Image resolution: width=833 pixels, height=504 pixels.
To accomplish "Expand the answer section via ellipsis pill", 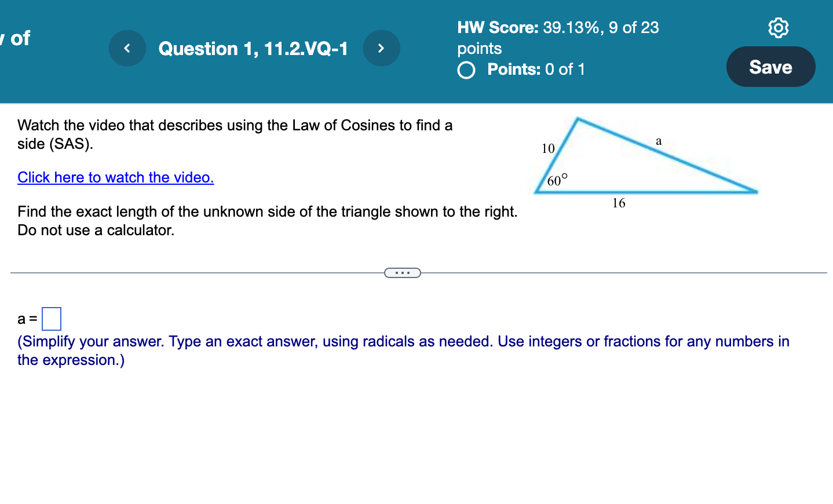I will (402, 272).
